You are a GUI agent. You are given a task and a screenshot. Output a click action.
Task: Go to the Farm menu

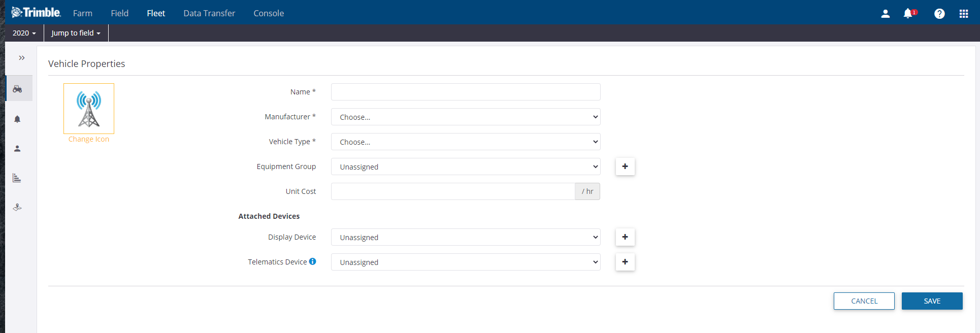(x=82, y=13)
